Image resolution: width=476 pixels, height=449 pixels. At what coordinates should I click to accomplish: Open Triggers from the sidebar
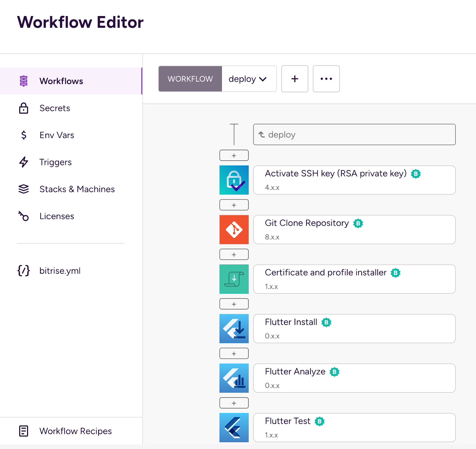55,162
